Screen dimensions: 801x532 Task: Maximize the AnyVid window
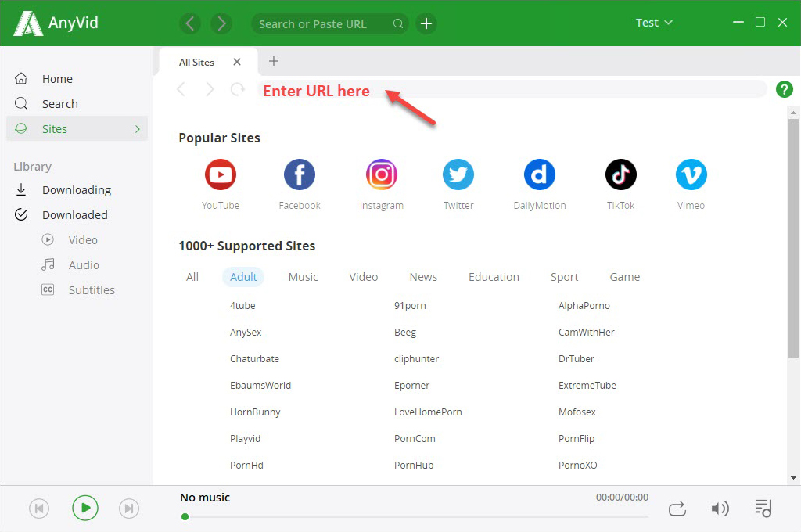[x=760, y=23]
